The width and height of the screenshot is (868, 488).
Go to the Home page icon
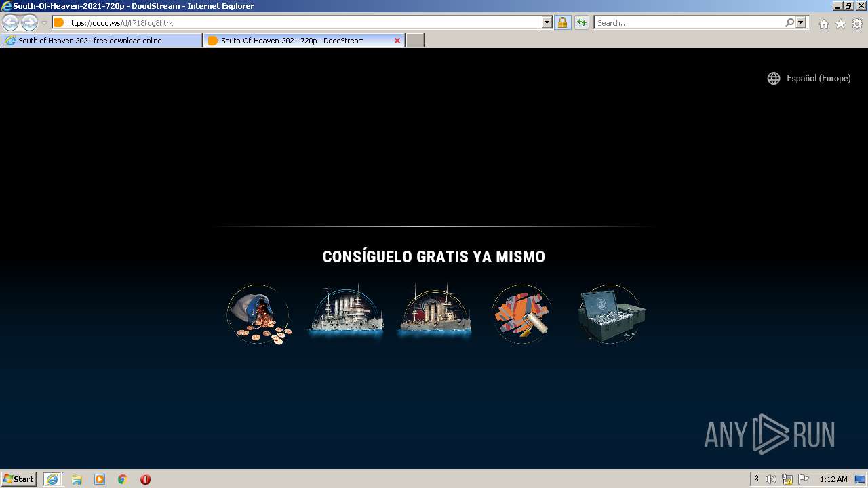pyautogui.click(x=823, y=24)
